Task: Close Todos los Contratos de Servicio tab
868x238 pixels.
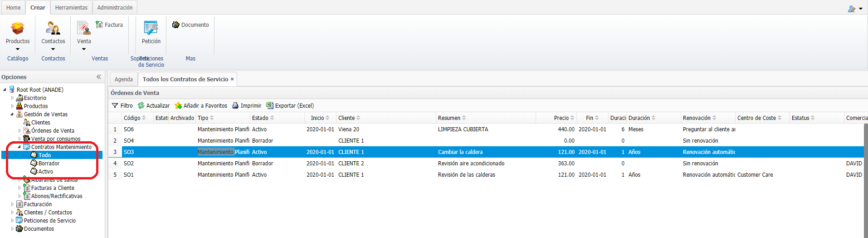Action: [x=232, y=79]
